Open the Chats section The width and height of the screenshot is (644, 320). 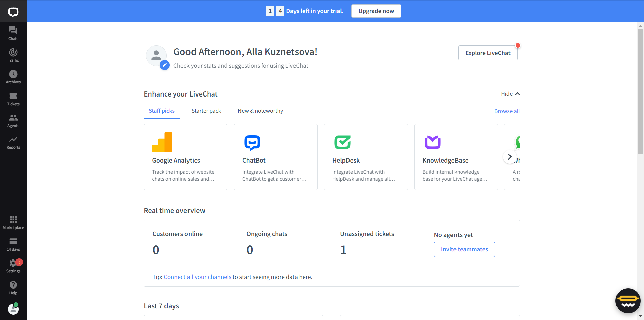[13, 33]
